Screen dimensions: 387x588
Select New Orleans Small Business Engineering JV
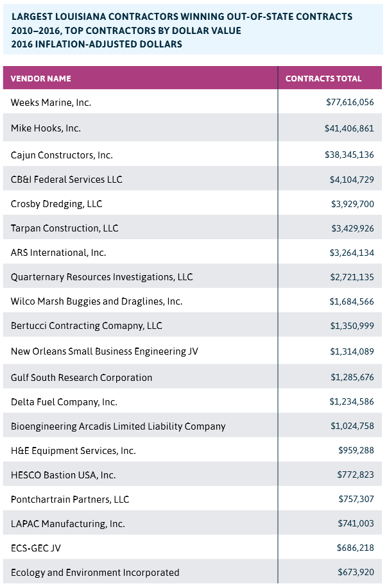coord(104,351)
